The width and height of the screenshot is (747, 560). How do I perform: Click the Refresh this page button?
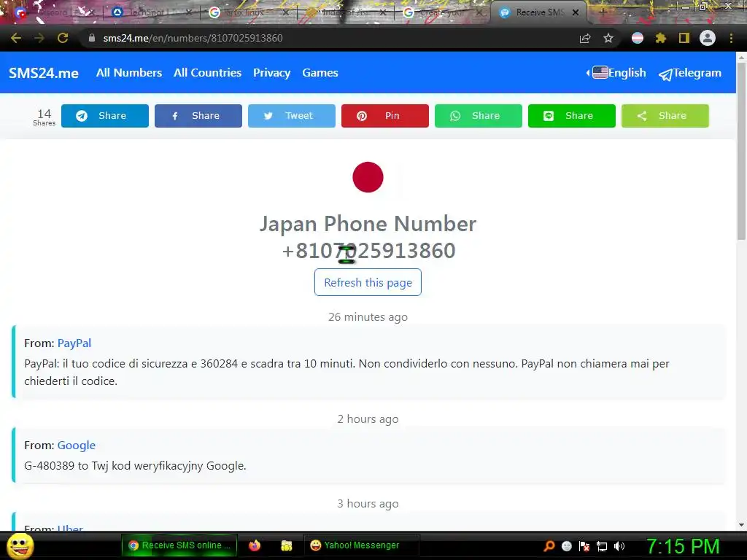[x=368, y=282]
